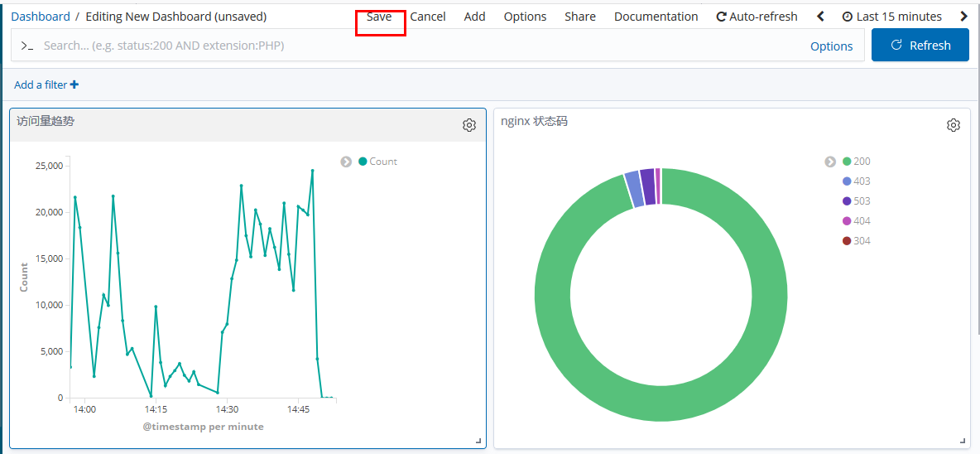Open the Last 15 minutes time picker
The height and width of the screenshot is (454, 980).
(892, 17)
